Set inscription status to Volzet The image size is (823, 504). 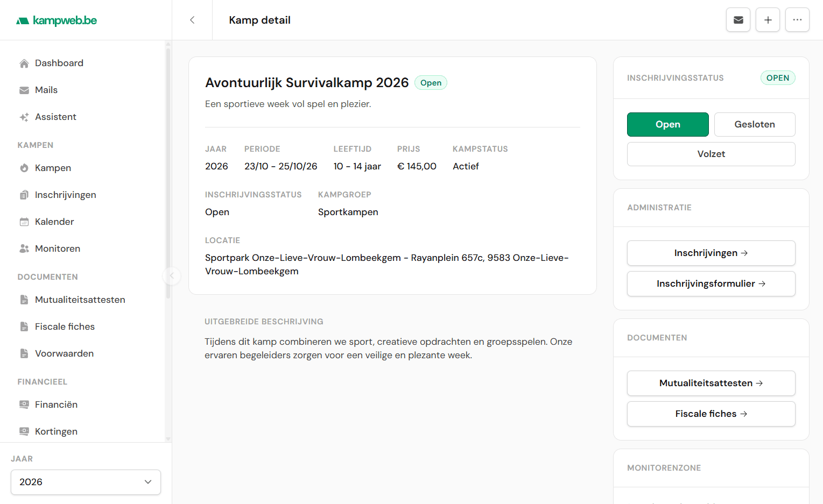(x=711, y=154)
